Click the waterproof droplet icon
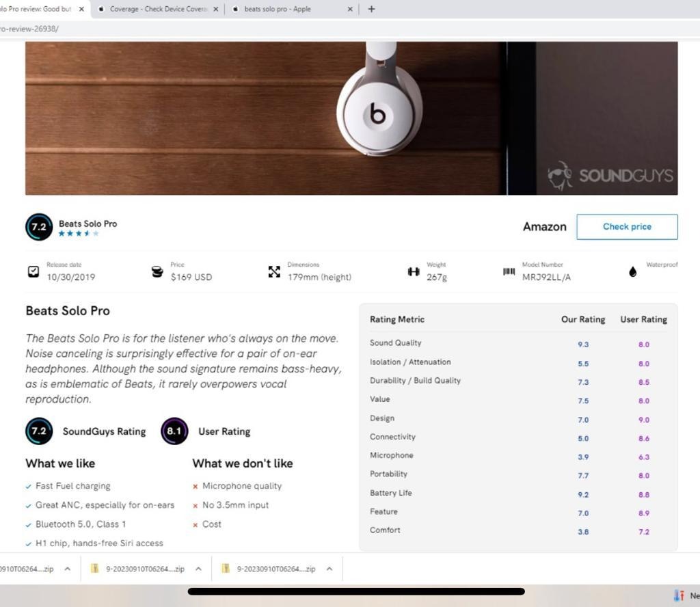Screen dimensions: 700x607 (632, 272)
